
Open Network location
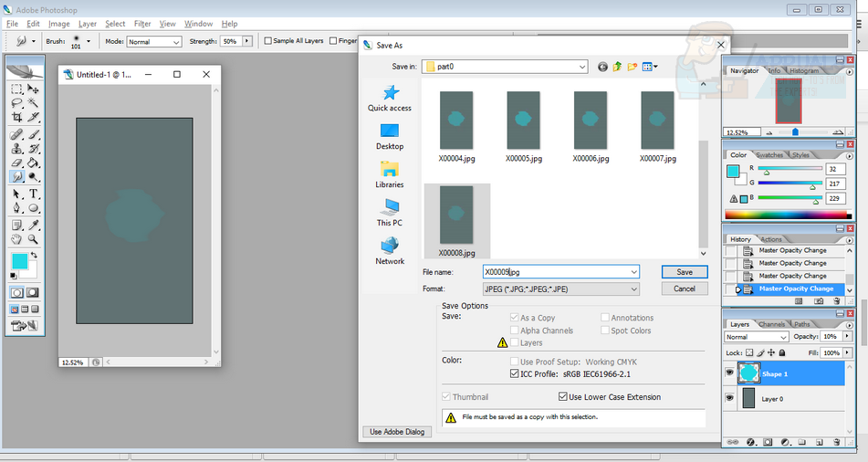tap(390, 251)
